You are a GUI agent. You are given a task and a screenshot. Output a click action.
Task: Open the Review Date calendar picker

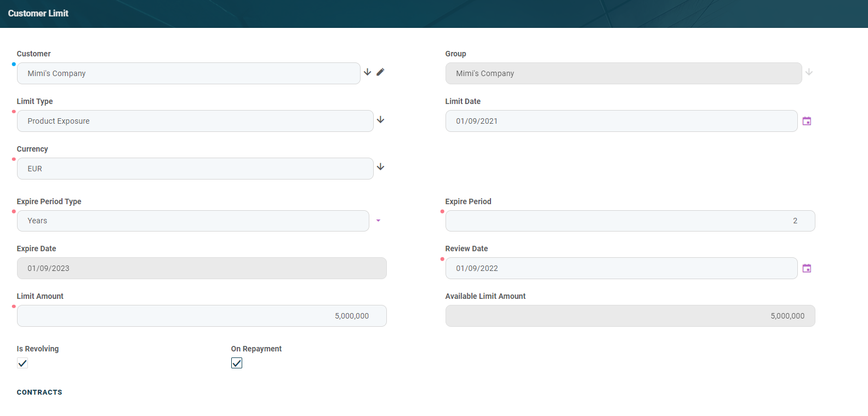807,268
